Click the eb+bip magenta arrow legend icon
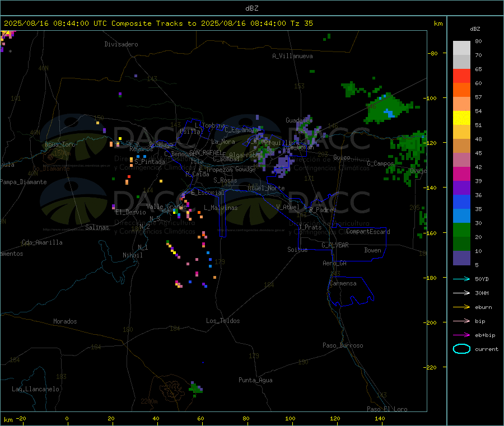Image resolution: width=504 pixels, height=426 pixels. click(x=461, y=335)
